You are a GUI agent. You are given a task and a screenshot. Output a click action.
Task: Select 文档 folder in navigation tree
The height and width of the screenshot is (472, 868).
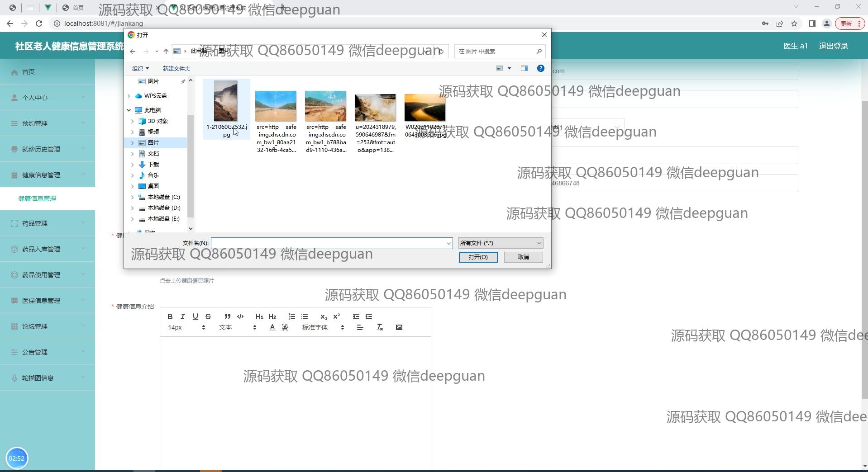(153, 154)
